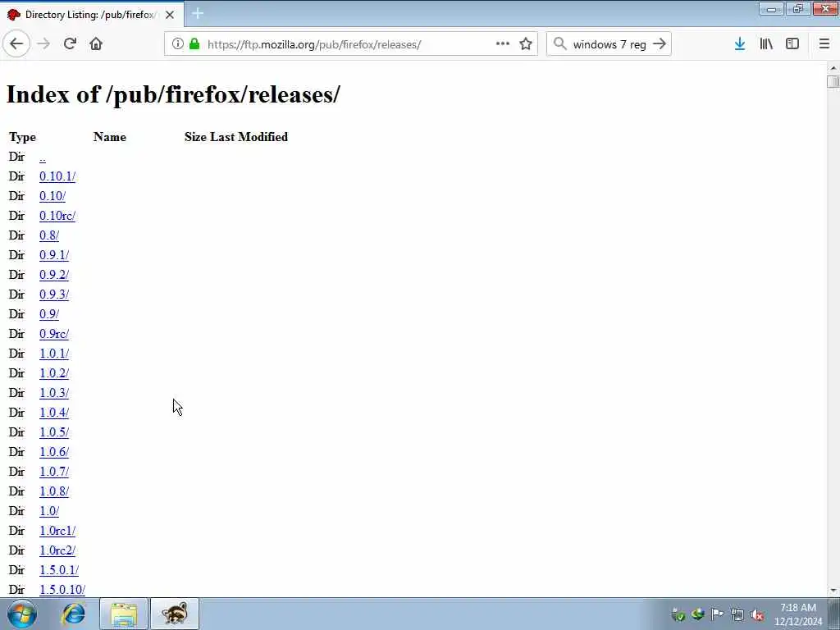Open the network tray icon
Image resolution: width=840 pixels, height=630 pixels.
[737, 614]
